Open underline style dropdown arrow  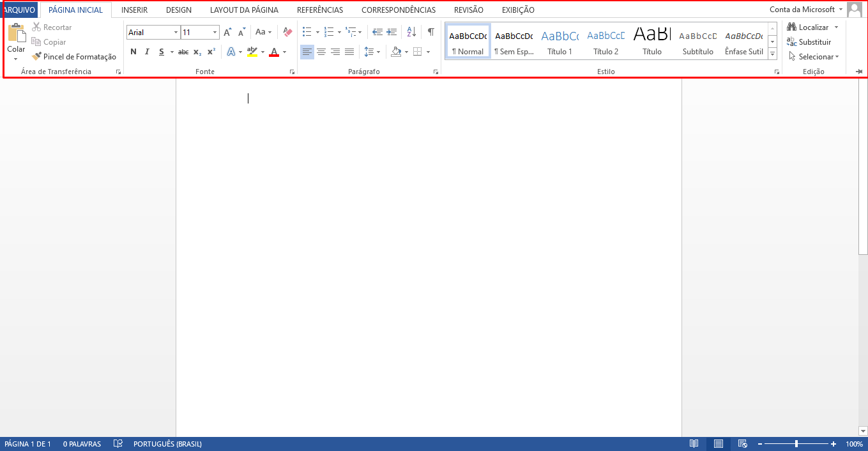pyautogui.click(x=172, y=52)
